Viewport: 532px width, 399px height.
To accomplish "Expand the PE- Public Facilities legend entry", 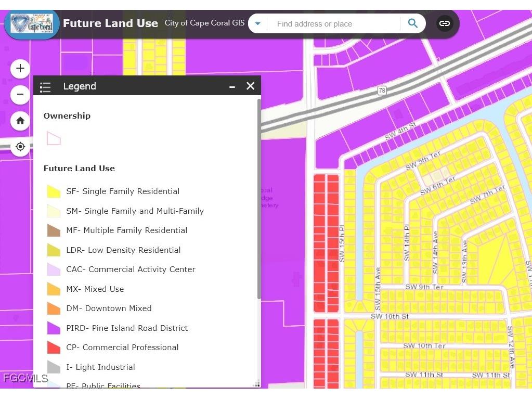I will [103, 385].
